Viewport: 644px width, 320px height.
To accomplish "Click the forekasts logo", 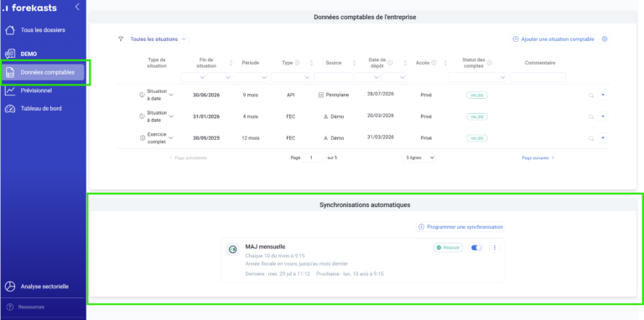I will point(29,8).
